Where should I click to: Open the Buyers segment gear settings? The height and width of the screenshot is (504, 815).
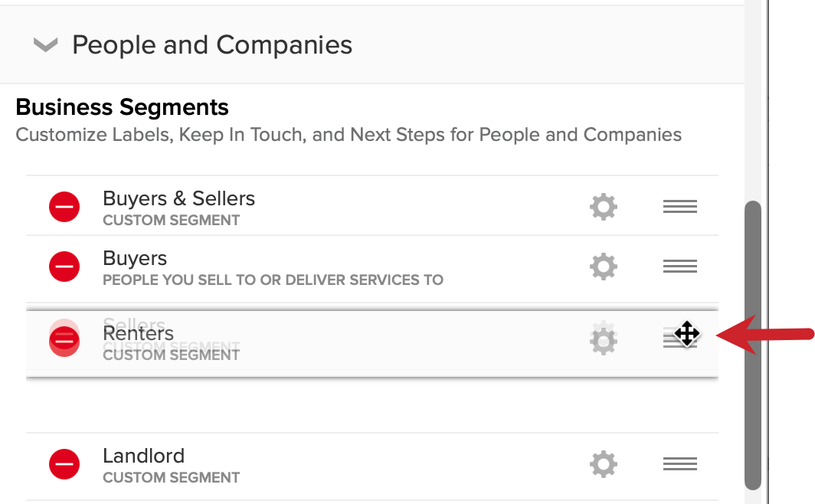[604, 267]
